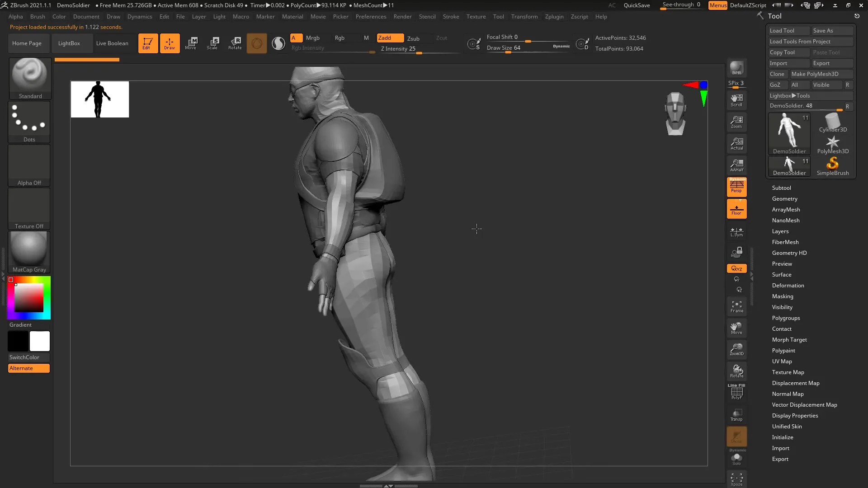
Task: Expand the Display Properties section
Action: [795, 416]
